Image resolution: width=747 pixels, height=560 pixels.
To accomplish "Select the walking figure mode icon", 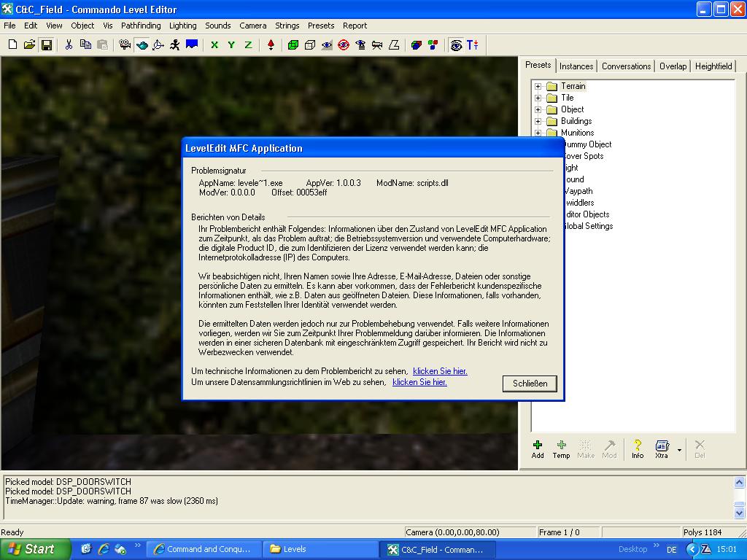I will [x=175, y=45].
